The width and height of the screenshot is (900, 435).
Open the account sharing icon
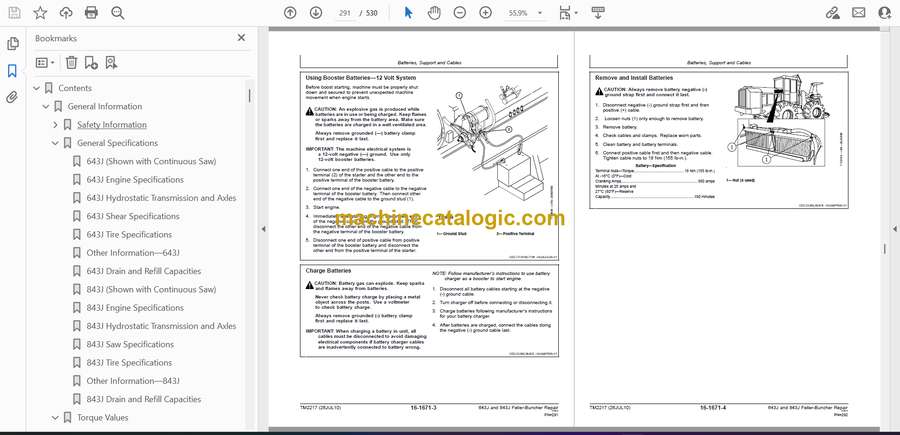(x=885, y=13)
